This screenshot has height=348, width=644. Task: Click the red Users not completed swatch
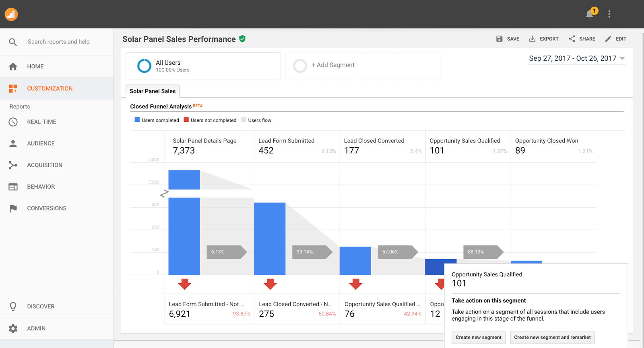point(186,120)
